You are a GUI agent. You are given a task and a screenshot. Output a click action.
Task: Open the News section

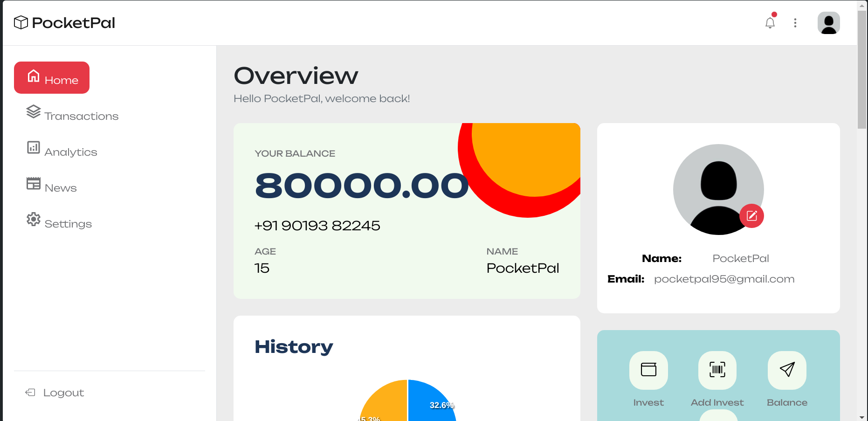click(x=52, y=185)
